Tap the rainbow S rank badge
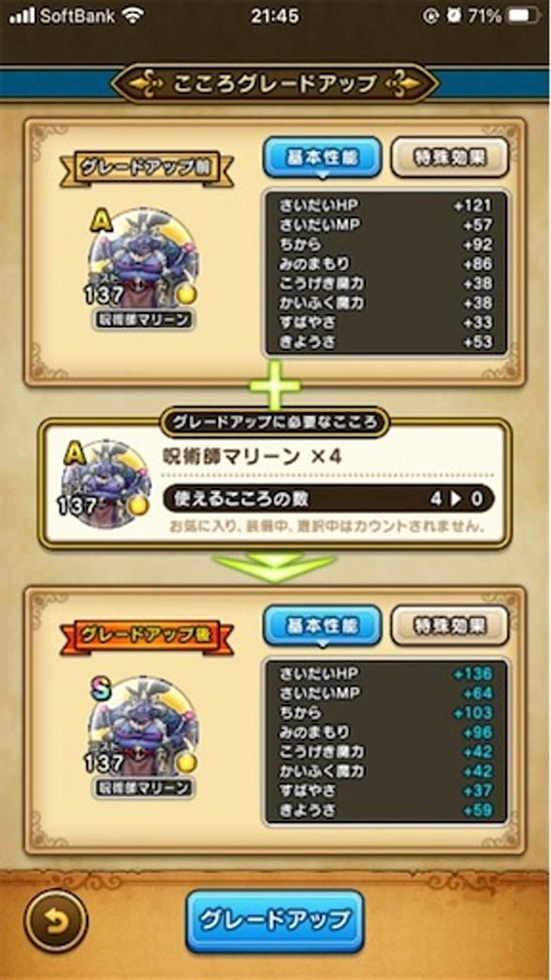Image resolution: width=551 pixels, height=980 pixels. (101, 690)
